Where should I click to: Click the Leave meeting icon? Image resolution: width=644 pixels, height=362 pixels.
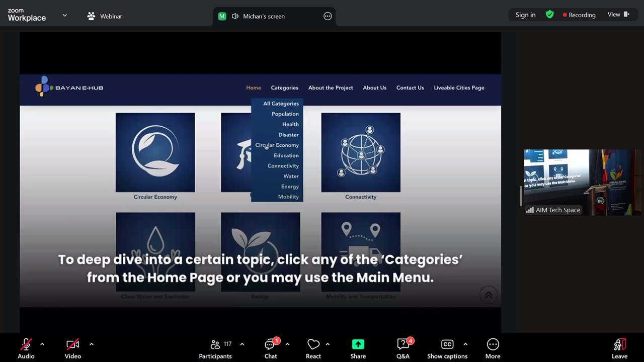(x=619, y=349)
